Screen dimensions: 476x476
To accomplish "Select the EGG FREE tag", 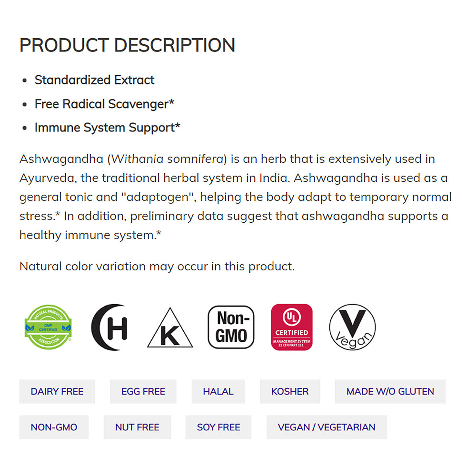I will click(x=143, y=391).
